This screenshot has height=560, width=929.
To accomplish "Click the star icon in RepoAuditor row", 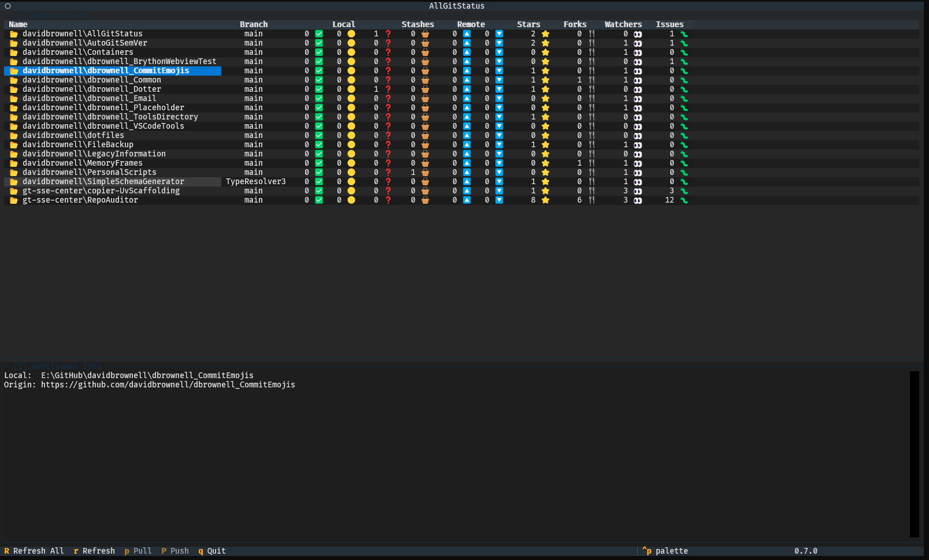I will pyautogui.click(x=545, y=200).
